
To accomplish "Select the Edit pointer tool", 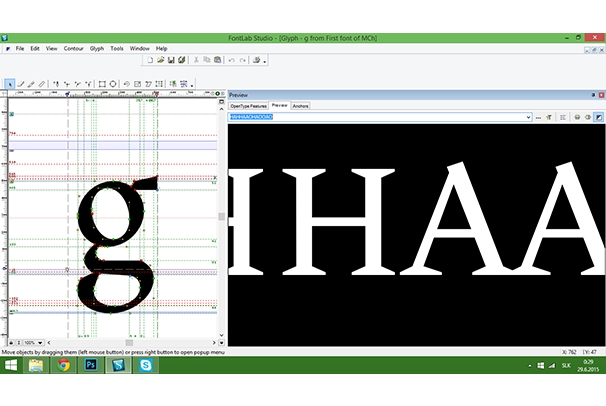I will click(x=10, y=84).
